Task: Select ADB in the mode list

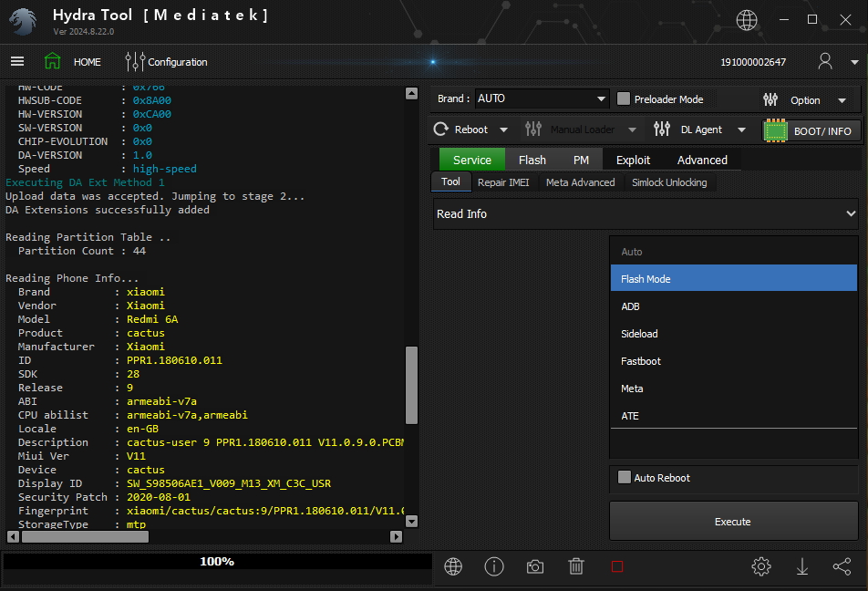Action: click(733, 306)
